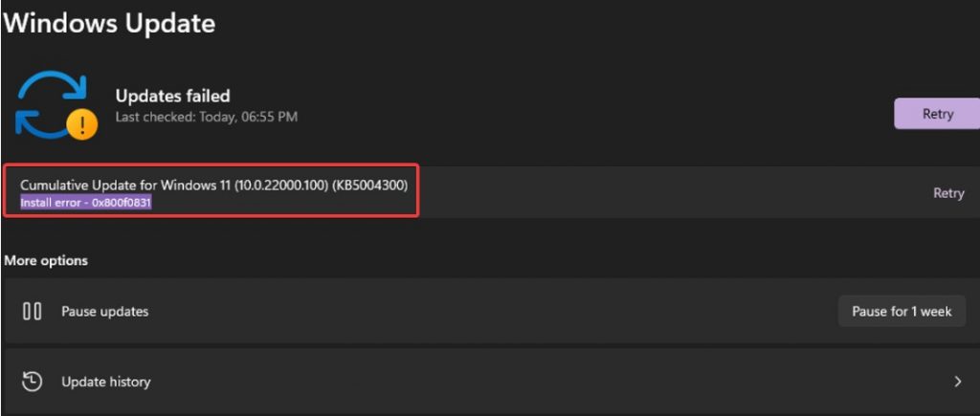This screenshot has height=416, width=980.
Task: Choose Pause for 1 week
Action: (902, 311)
